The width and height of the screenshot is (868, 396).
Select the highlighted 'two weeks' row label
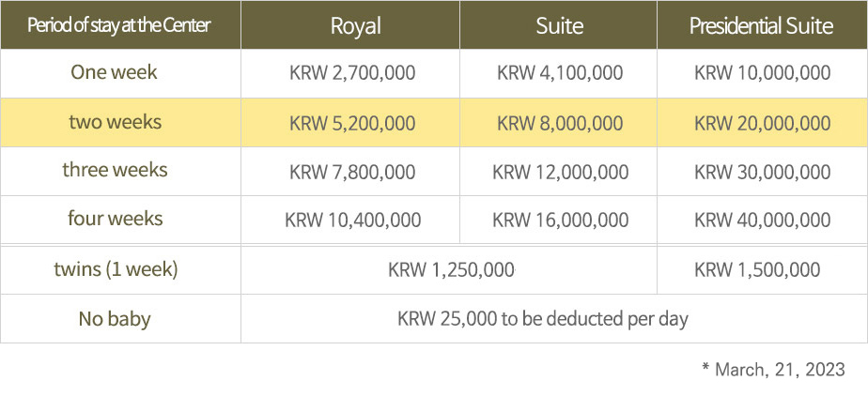click(x=115, y=122)
